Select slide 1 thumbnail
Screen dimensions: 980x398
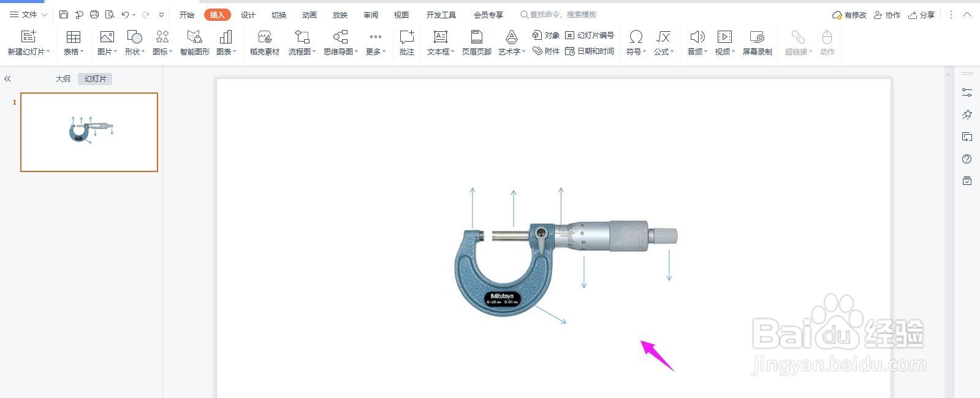[x=89, y=132]
